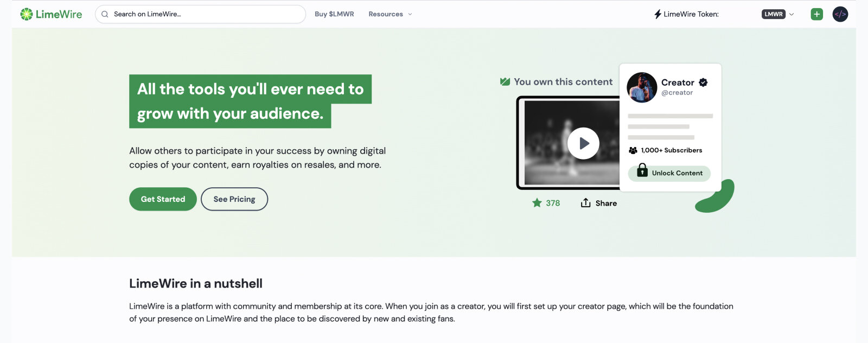Open the creator profile photo
The height and width of the screenshot is (343, 868).
(x=642, y=87)
